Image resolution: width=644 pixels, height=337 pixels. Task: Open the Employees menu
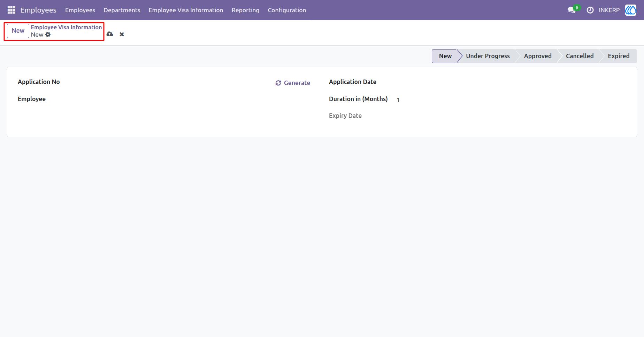[x=80, y=10]
